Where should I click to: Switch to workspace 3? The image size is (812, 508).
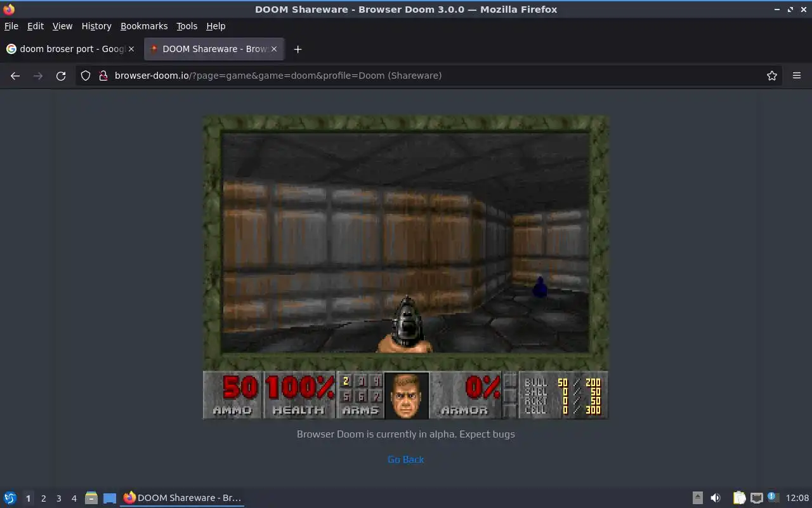pyautogui.click(x=58, y=498)
